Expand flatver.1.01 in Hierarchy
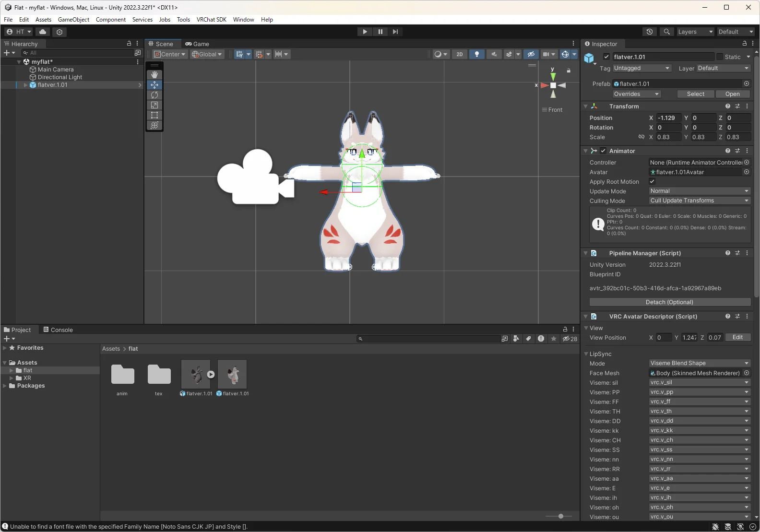The height and width of the screenshot is (532, 760). pyautogui.click(x=25, y=85)
